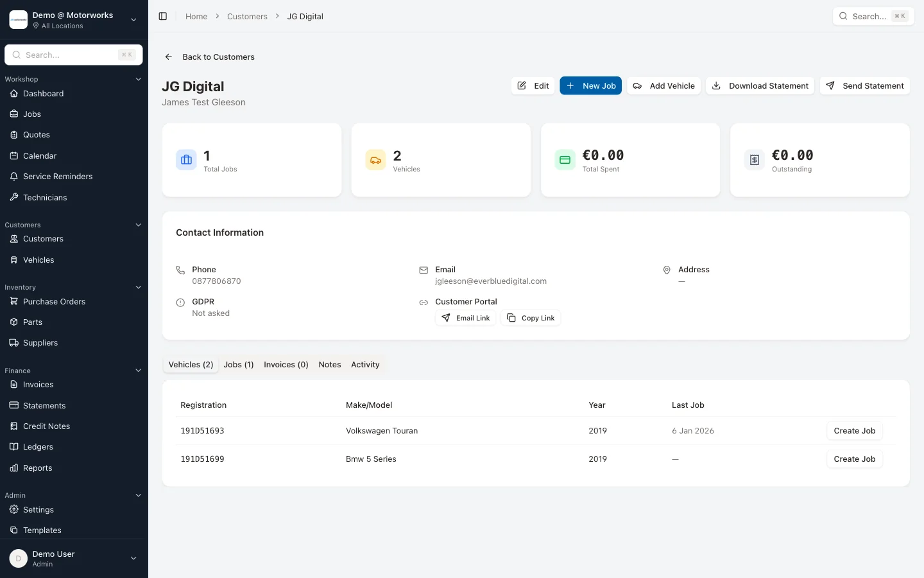Viewport: 924px width, 578px height.
Task: Click the back arrow to Customers
Action: coord(169,57)
